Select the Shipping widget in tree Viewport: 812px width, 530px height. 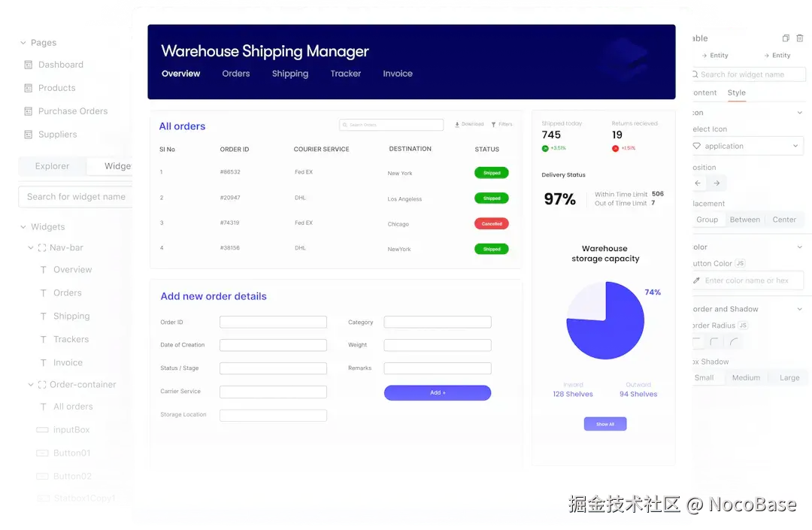(71, 316)
